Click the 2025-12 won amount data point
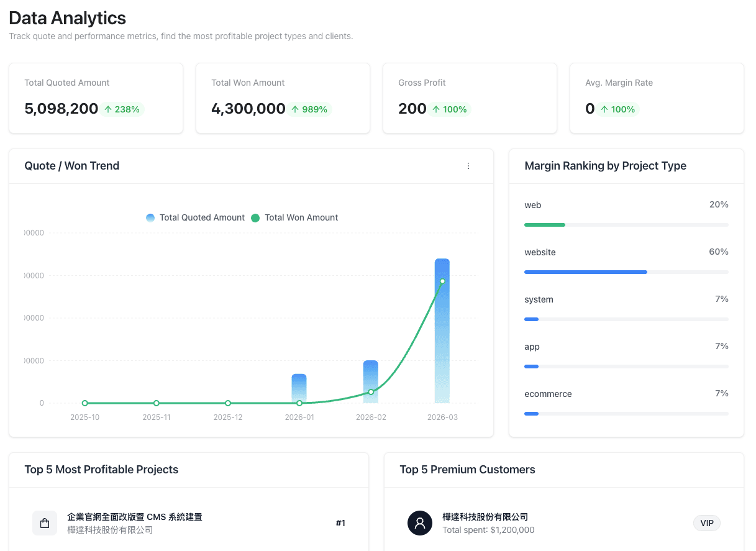The image size is (756, 551). [228, 403]
